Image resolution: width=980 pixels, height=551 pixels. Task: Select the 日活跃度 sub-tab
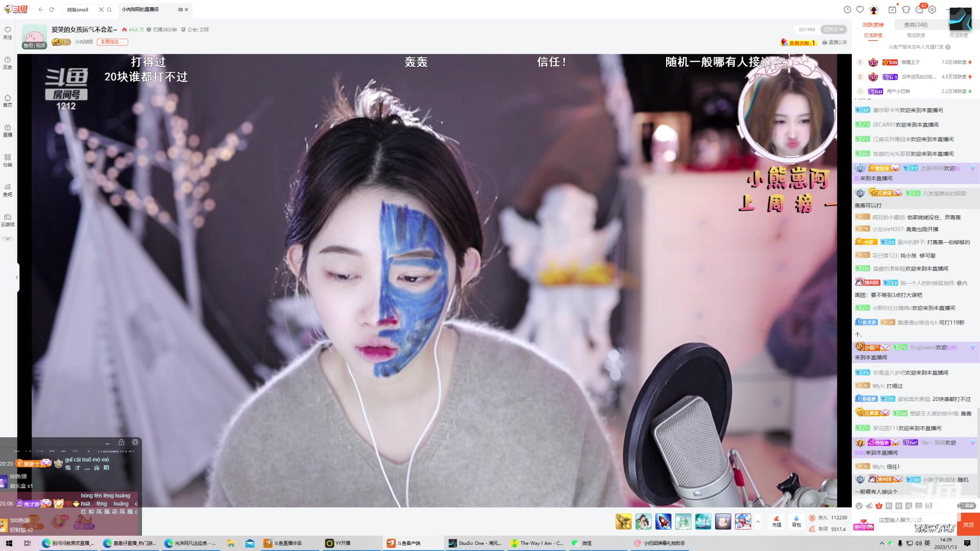point(873,35)
